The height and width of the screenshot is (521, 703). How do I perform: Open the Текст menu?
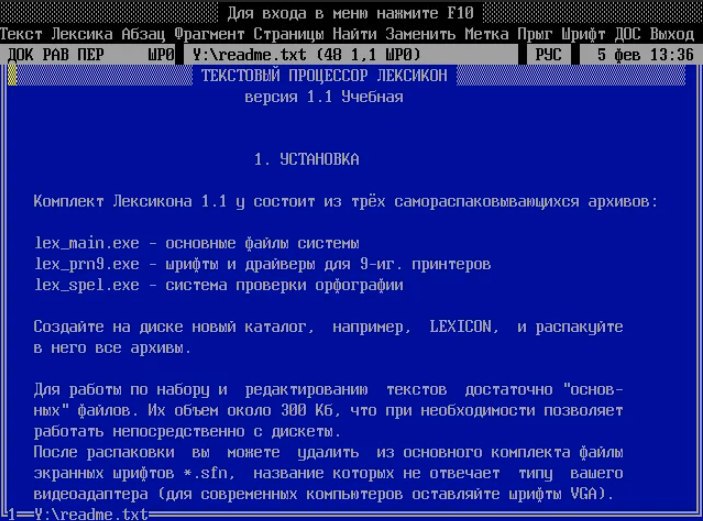pos(22,33)
